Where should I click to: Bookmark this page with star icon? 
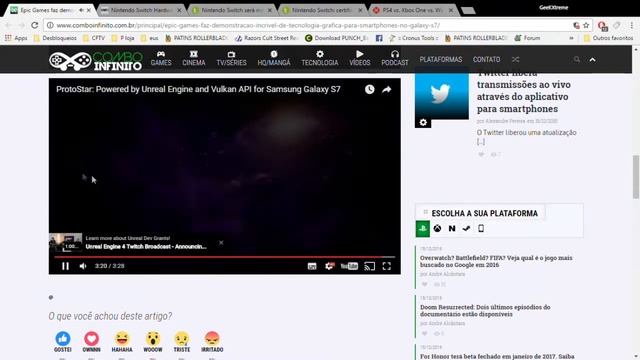tap(586, 25)
